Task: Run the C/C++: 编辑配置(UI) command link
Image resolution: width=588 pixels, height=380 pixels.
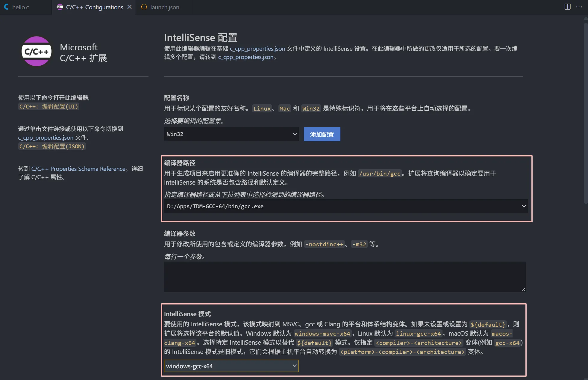Action: coord(48,106)
